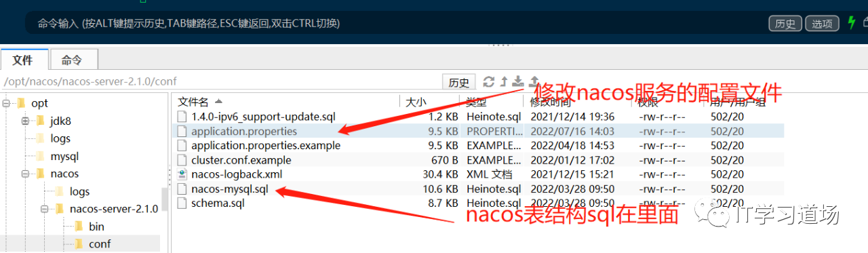Click 历史 button beside the path field

pyautogui.click(x=459, y=82)
